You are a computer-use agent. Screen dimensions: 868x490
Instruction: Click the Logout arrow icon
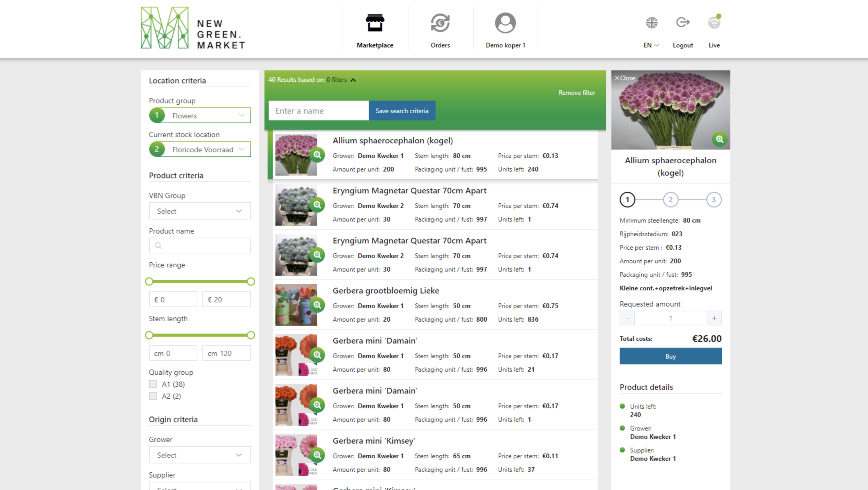tap(683, 23)
